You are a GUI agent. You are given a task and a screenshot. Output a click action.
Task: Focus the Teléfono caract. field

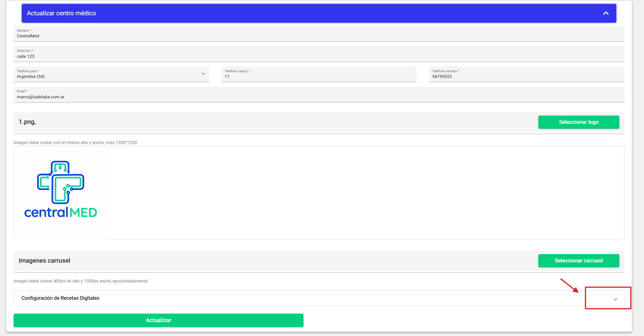tap(319, 74)
